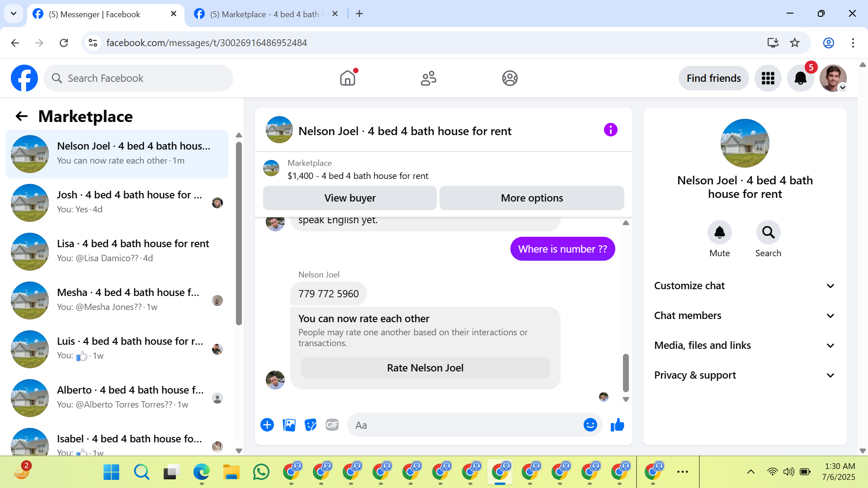Open the Facebook menu grid icon
This screenshot has height=488, width=868.
(768, 79)
